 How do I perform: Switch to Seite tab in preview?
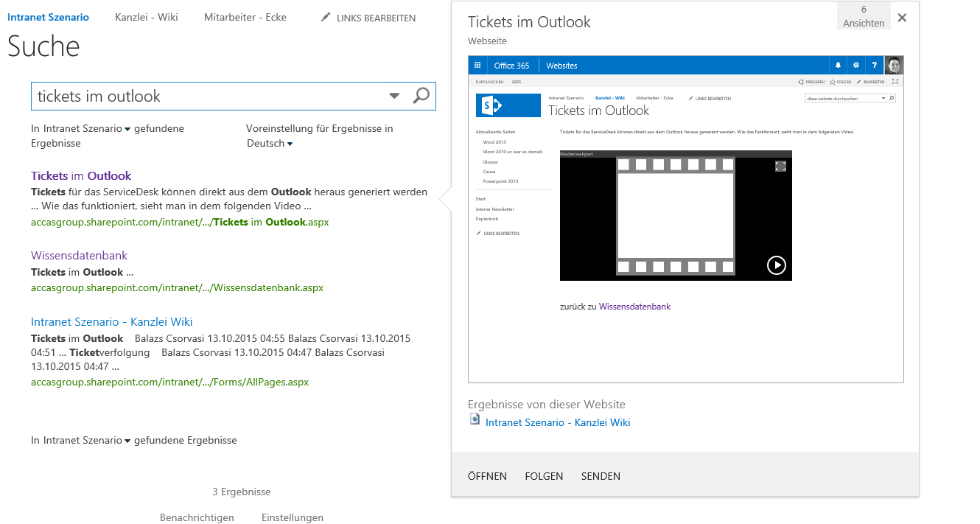[517, 82]
